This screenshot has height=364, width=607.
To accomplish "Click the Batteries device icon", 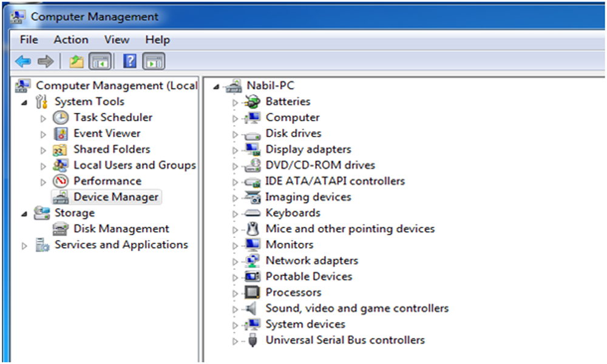I will tap(252, 102).
